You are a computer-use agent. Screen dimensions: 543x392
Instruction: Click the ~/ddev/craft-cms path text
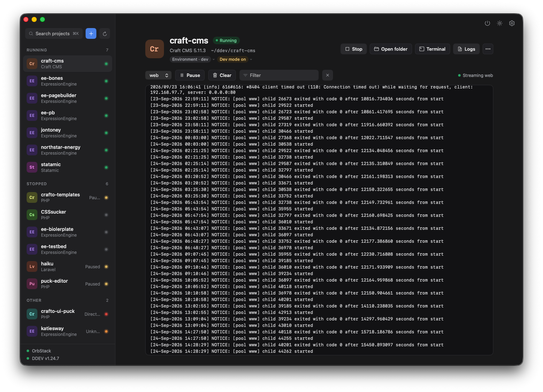tap(233, 51)
